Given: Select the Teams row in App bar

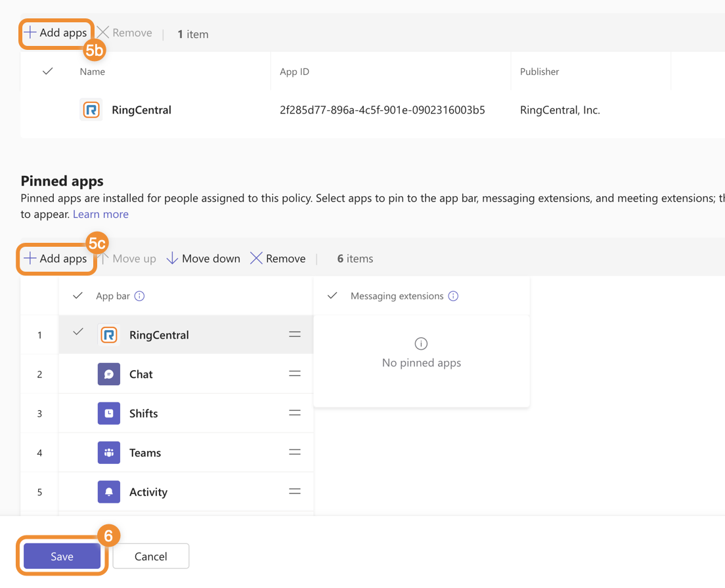Looking at the screenshot, I should pyautogui.click(x=187, y=453).
